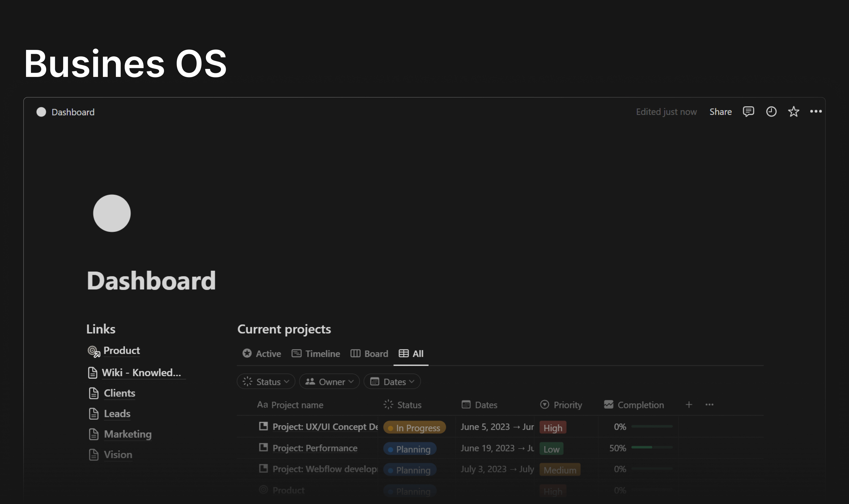Click the Share button
Viewport: 849px width, 504px height.
pyautogui.click(x=721, y=111)
